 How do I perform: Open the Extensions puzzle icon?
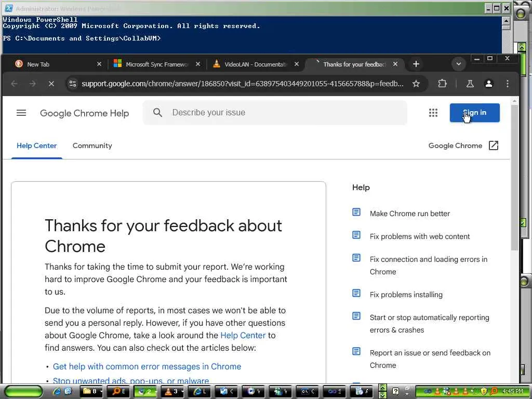(442, 84)
